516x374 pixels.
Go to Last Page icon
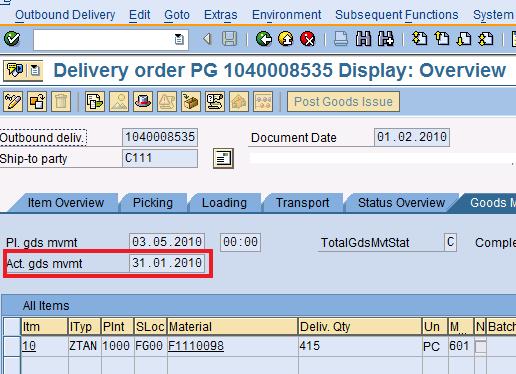(x=486, y=39)
